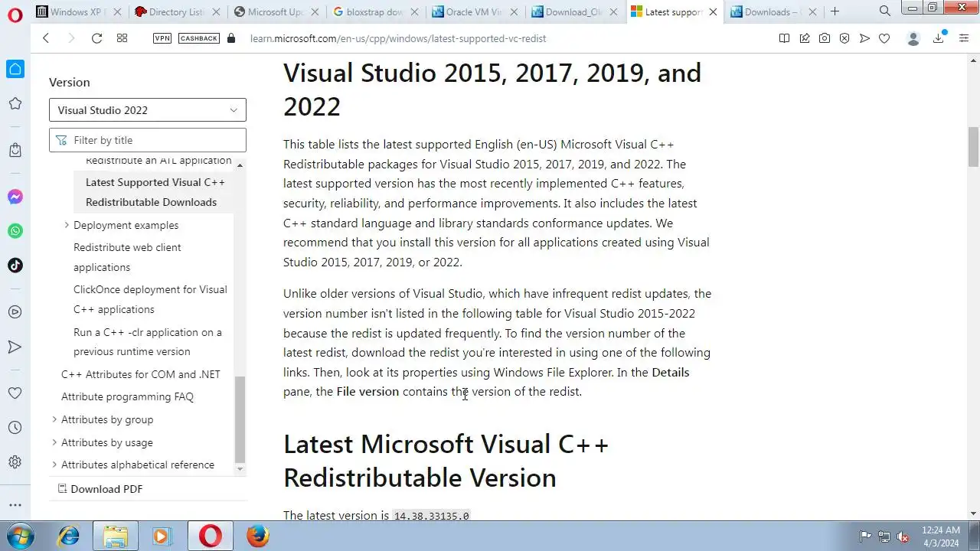Toggle the VPN badge in address bar
Image resolution: width=980 pixels, height=551 pixels.
(x=162, y=38)
